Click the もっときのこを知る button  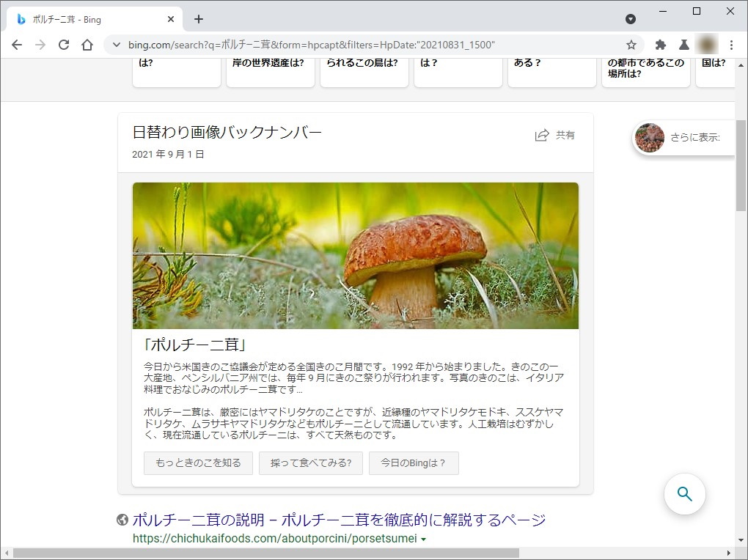(x=197, y=463)
